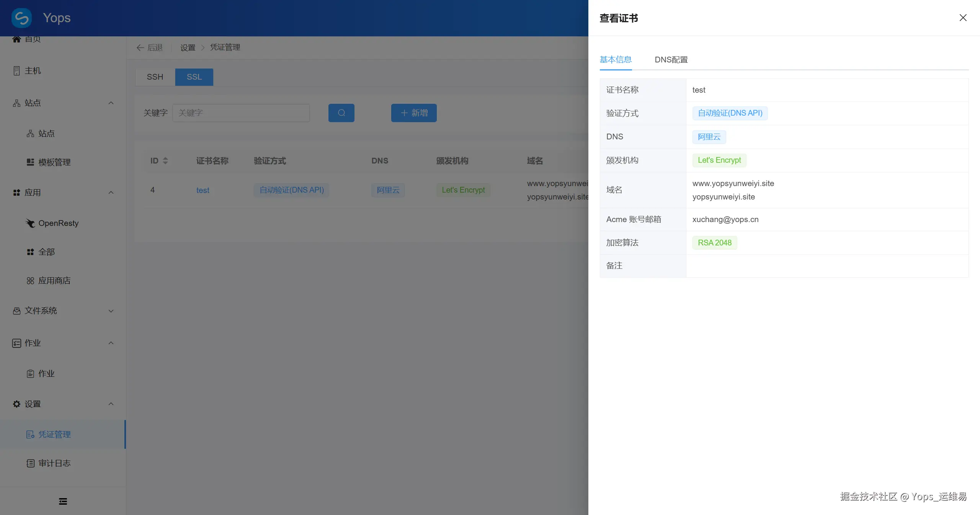The height and width of the screenshot is (515, 980).
Task: Click the search magnifier icon
Action: coord(341,113)
